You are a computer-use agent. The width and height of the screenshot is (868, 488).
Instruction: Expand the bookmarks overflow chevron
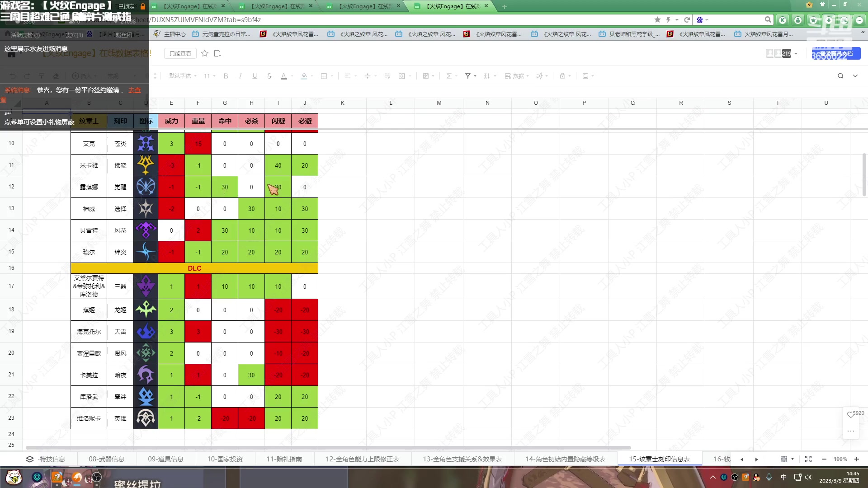pos(863,33)
